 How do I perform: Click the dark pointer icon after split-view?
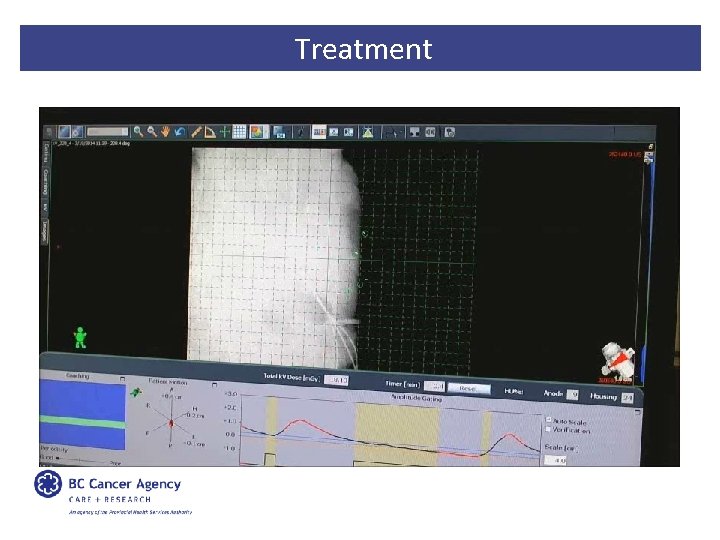tap(300, 132)
